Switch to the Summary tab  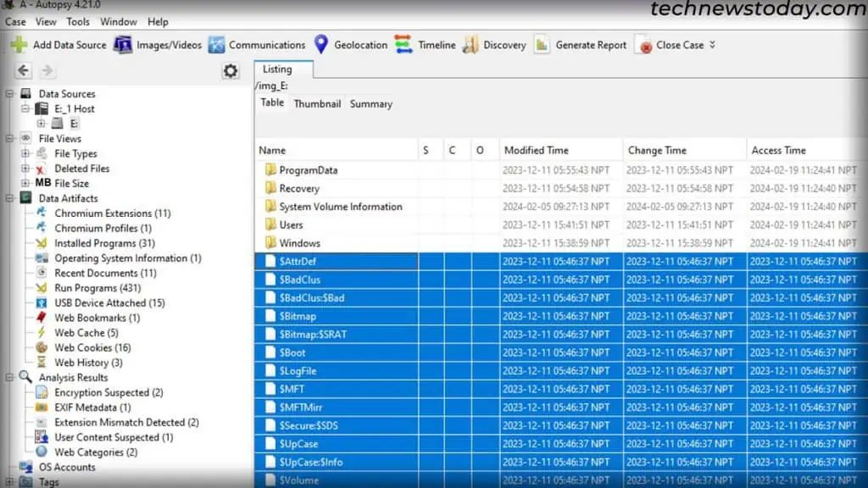click(x=371, y=103)
